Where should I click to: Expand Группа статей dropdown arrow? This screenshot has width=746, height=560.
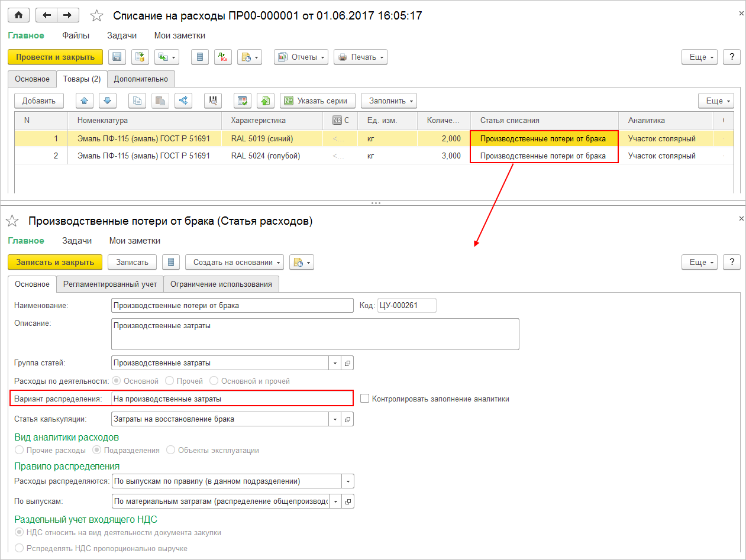(335, 363)
